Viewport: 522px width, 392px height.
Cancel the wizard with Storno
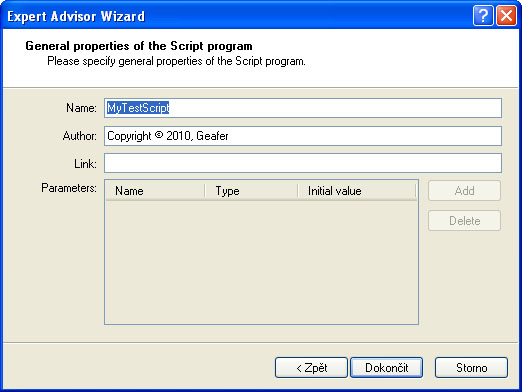point(471,368)
